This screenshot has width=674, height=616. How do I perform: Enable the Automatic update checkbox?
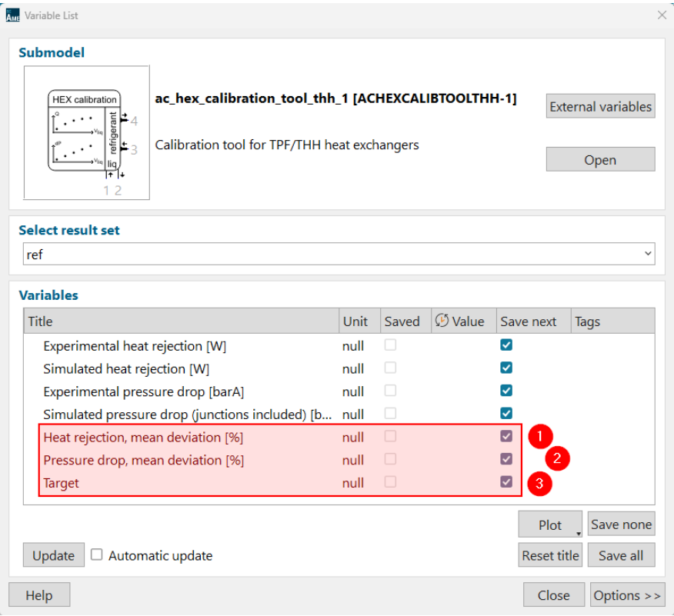97,554
